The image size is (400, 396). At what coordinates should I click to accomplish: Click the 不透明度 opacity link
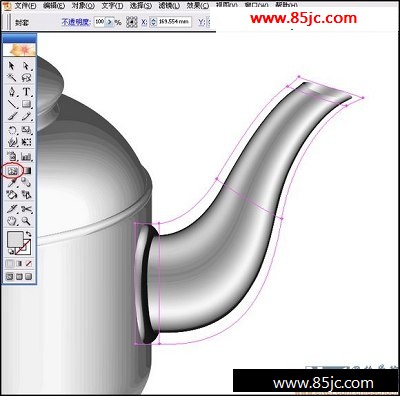coord(76,22)
